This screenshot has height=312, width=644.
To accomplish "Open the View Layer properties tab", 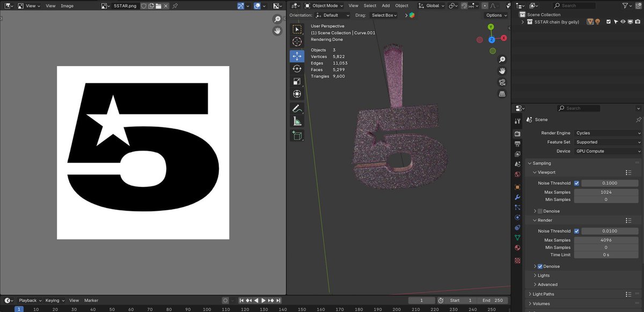I will (x=517, y=154).
